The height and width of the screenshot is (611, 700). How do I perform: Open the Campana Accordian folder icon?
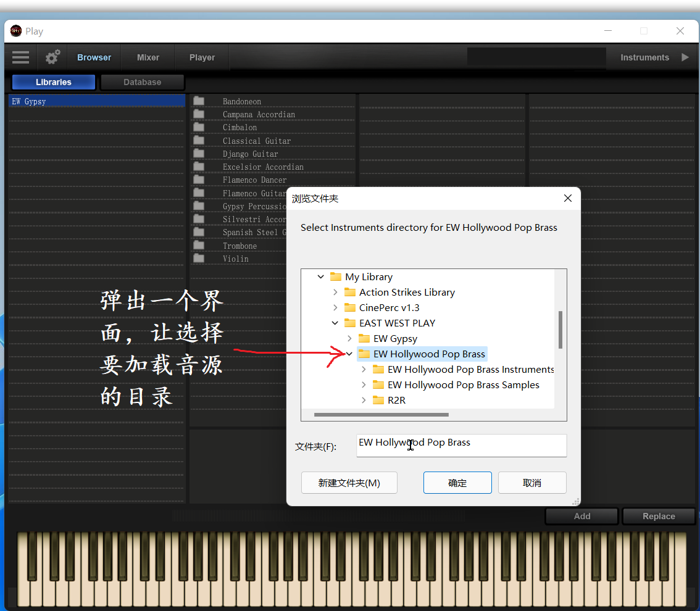point(199,114)
